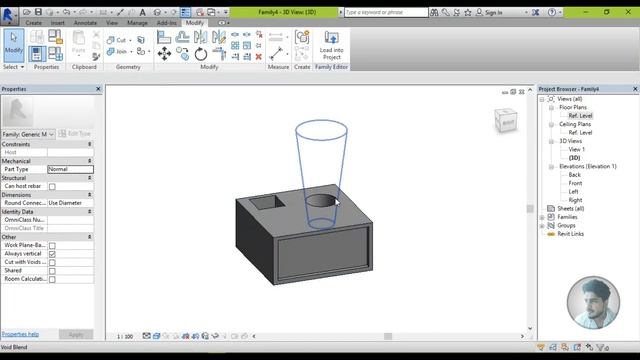
Task: Toggle Cut with Voids When Loaded checkbox
Action: [52, 262]
